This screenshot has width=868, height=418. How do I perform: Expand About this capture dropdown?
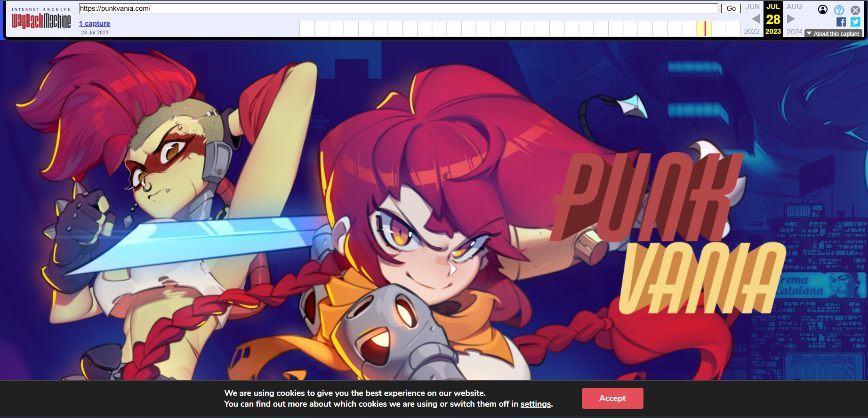click(x=833, y=33)
